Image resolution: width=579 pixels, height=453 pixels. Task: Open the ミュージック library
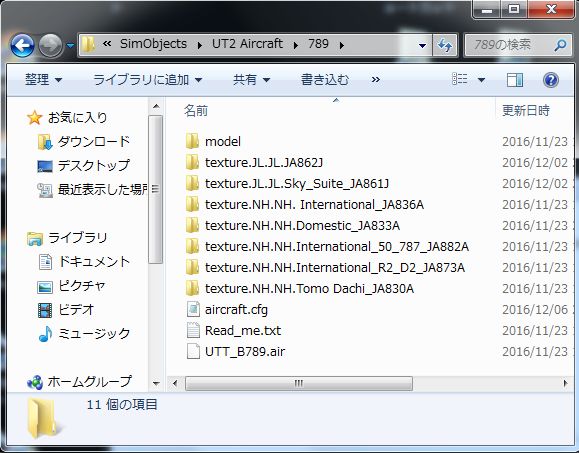pyautogui.click(x=94, y=333)
